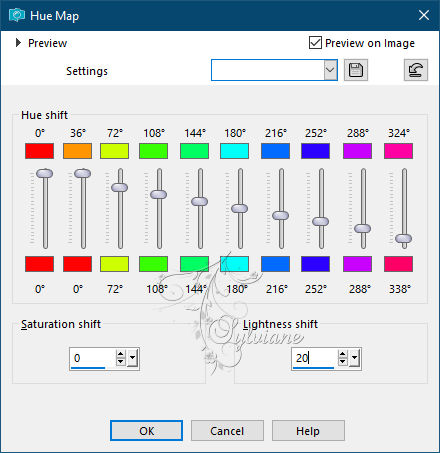Click the 324° hue slider handle
The height and width of the screenshot is (453, 440).
click(404, 238)
